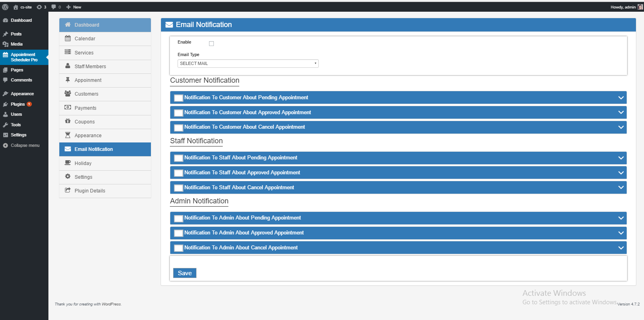Click the Coupons gift icon
The image size is (644, 320).
(68, 121)
